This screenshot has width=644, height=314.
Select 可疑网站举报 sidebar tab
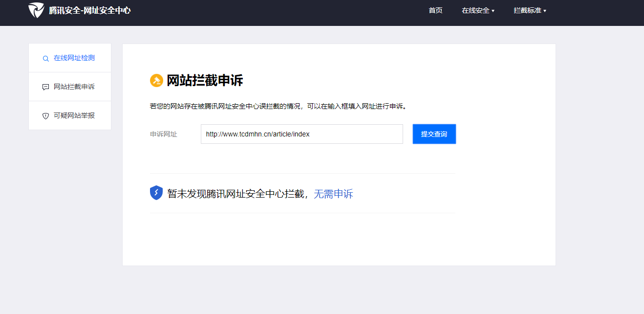(x=70, y=115)
